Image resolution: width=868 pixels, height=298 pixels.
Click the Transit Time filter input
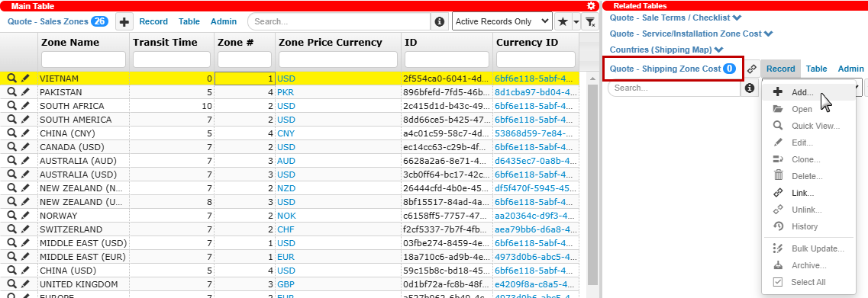click(172, 59)
